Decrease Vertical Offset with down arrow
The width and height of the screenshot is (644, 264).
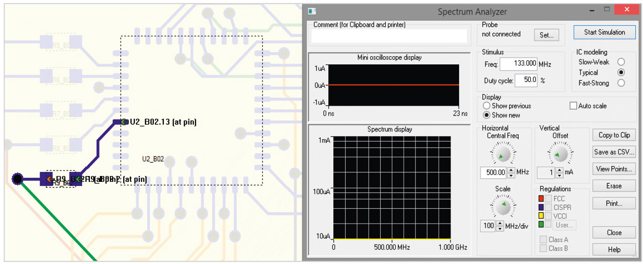pos(560,175)
